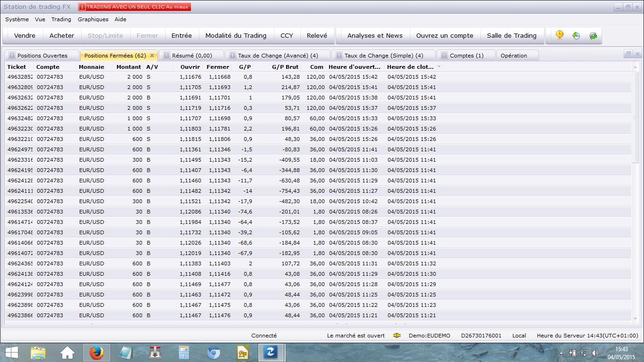
Task: Switch to the Taux de Change (Simple) tab
Action: coord(384,56)
